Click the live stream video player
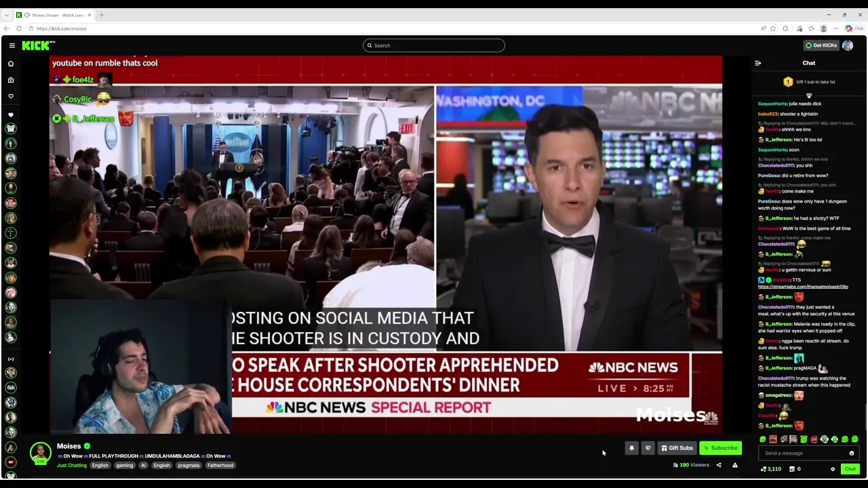The image size is (868, 488). tap(386, 245)
